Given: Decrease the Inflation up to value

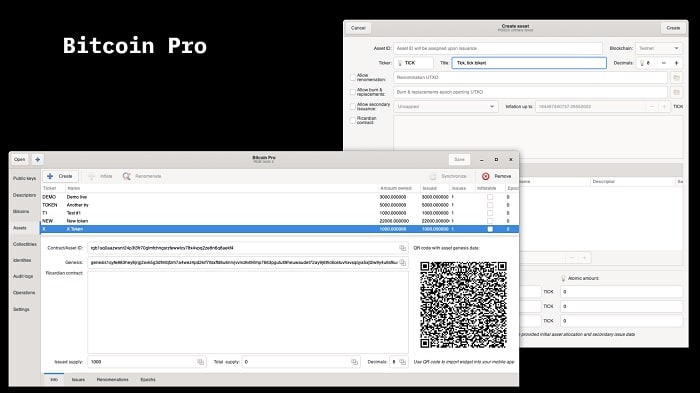Looking at the screenshot, I should 652,107.
